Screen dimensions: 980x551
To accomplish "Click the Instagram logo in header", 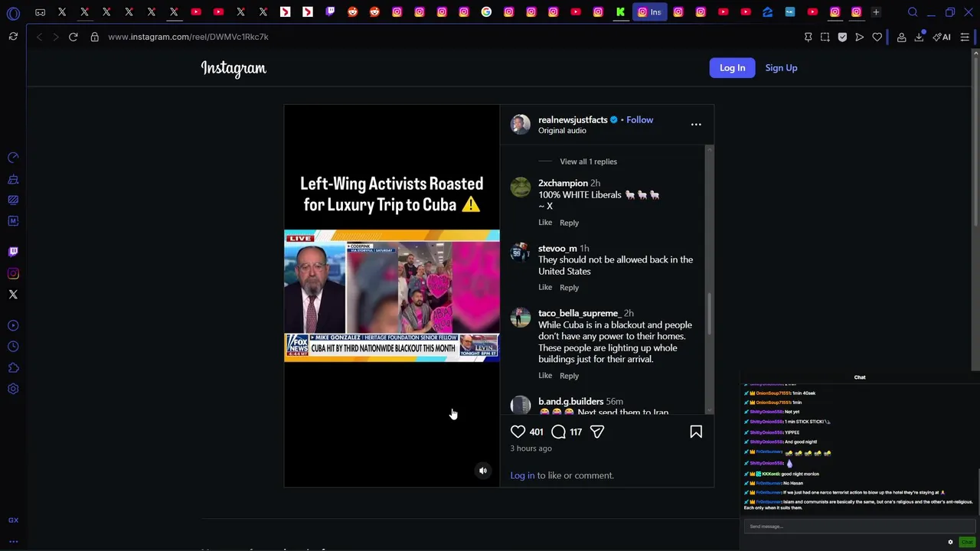I will point(234,68).
